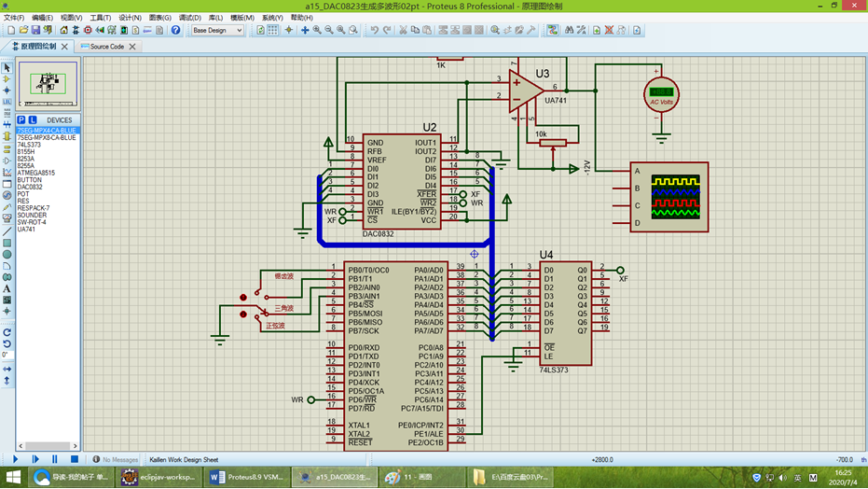Select the Wire Label tool
The height and width of the screenshot is (489, 868).
[7, 102]
